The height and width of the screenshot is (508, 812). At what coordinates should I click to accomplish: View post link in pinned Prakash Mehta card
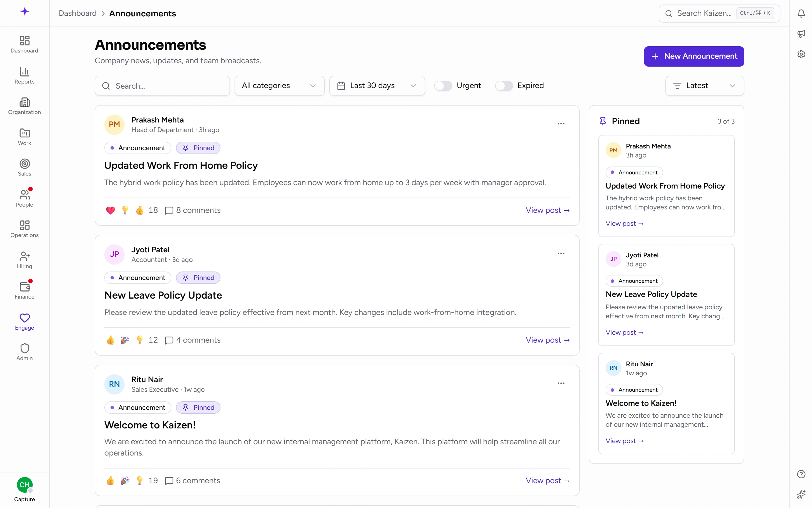tap(624, 224)
